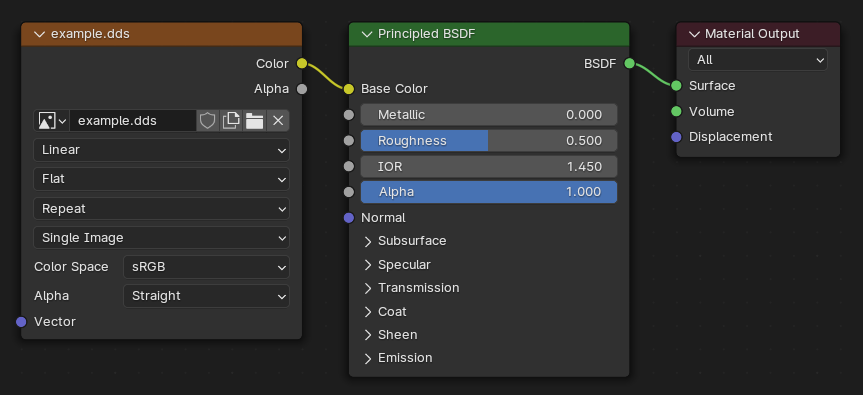Click the Roughness input socket

click(x=349, y=140)
